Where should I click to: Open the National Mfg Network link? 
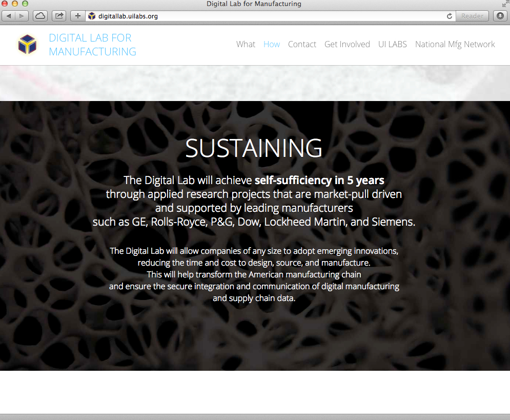click(x=455, y=45)
